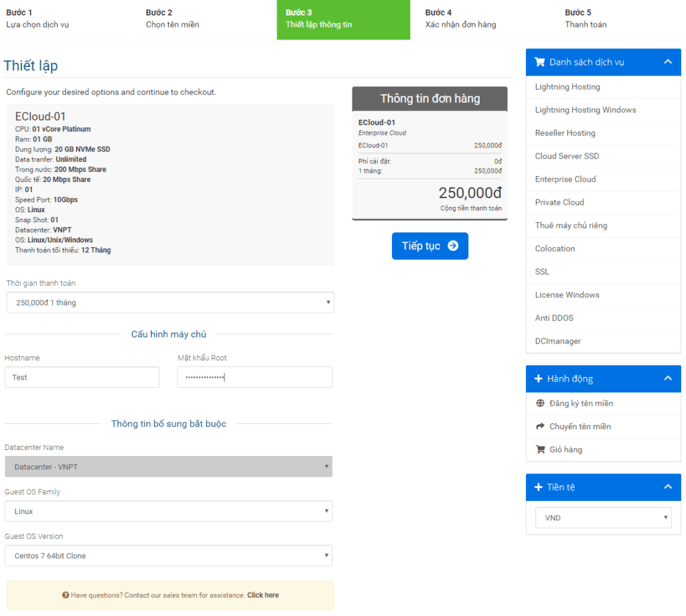Click the Thiết lập page title
Screen dimensions: 686x616
coord(31,66)
